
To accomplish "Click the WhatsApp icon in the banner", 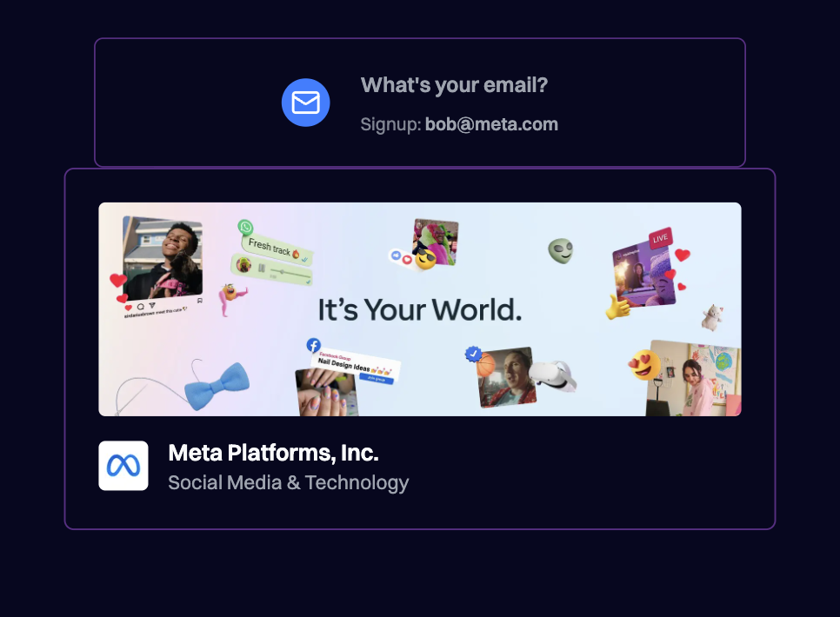I will pyautogui.click(x=245, y=227).
